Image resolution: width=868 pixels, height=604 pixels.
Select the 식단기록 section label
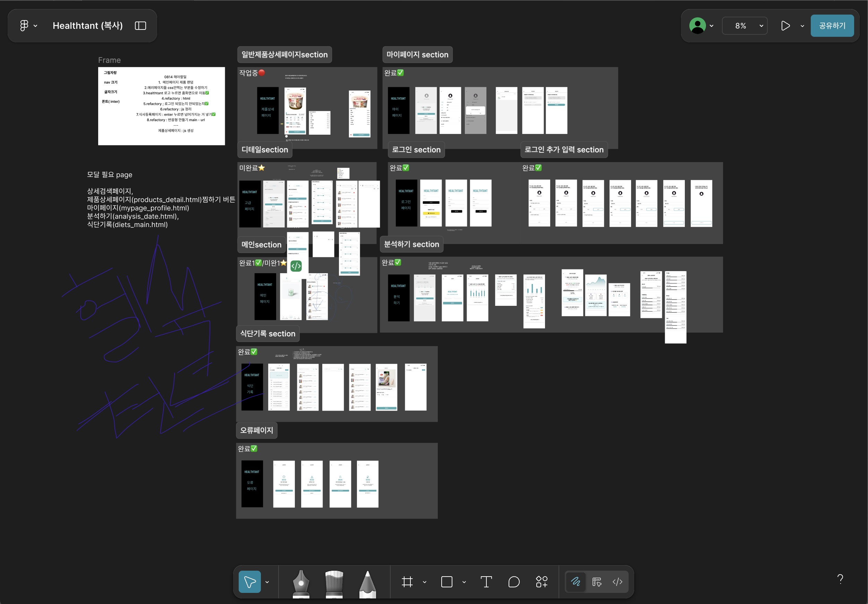(268, 334)
